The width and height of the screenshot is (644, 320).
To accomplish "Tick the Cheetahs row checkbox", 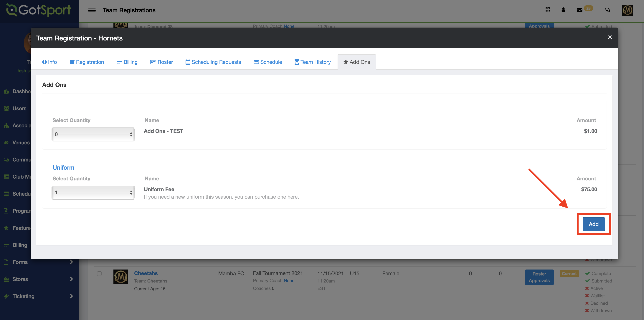I will click(x=99, y=273).
